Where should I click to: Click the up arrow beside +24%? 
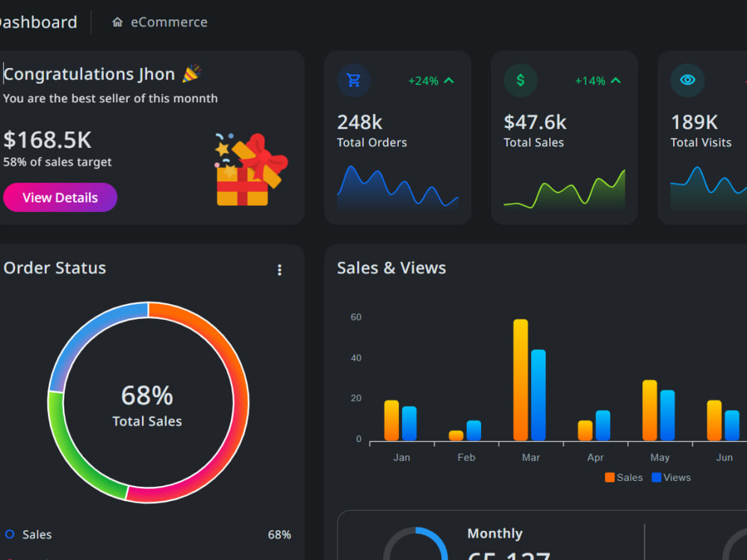[x=449, y=81]
